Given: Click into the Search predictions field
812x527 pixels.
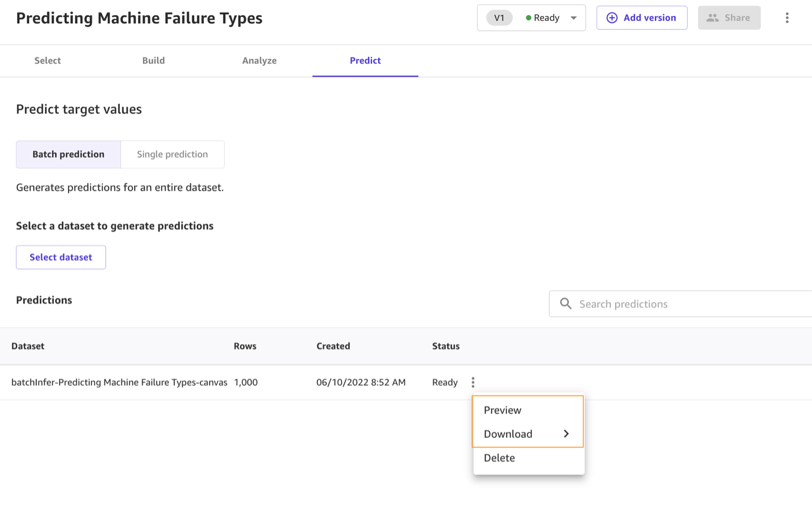Looking at the screenshot, I should (x=681, y=304).
